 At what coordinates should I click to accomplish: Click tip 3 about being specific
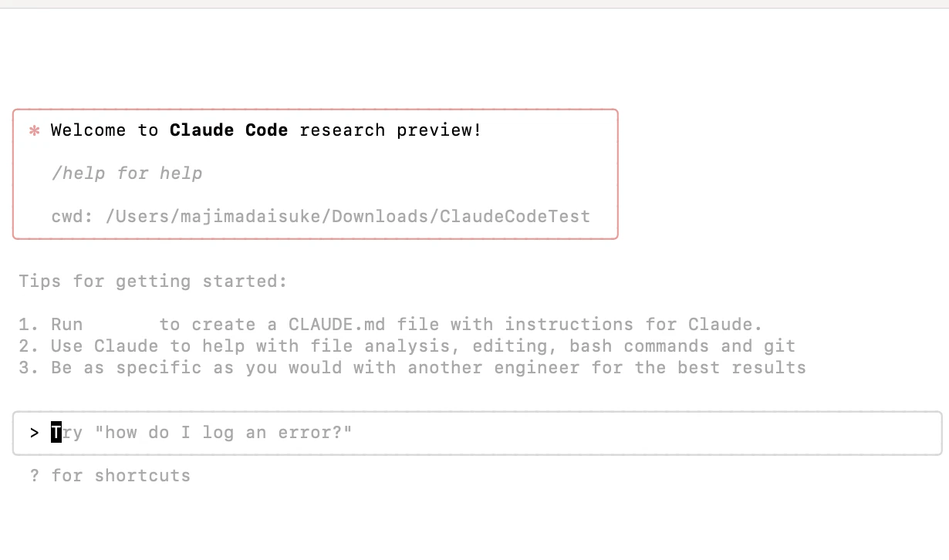412,368
